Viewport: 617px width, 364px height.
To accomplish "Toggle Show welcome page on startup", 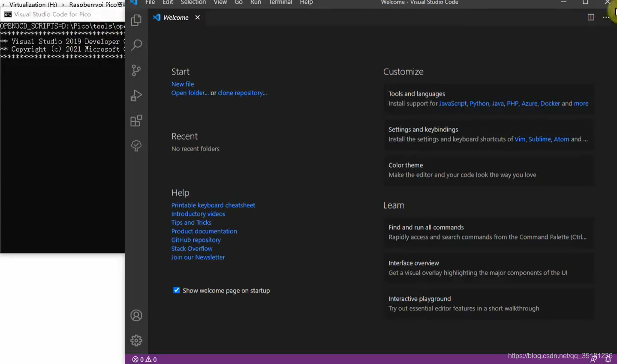I will [176, 290].
